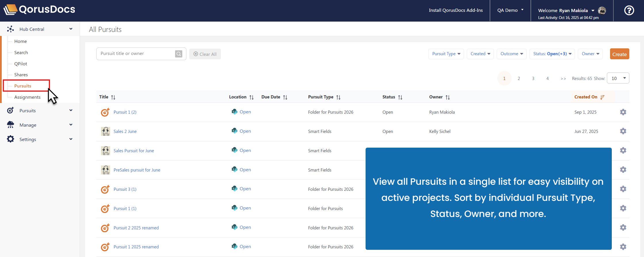Viewport: 644px width, 257px height.
Task: Select Assignments in the Hub Central menu
Action: point(27,97)
